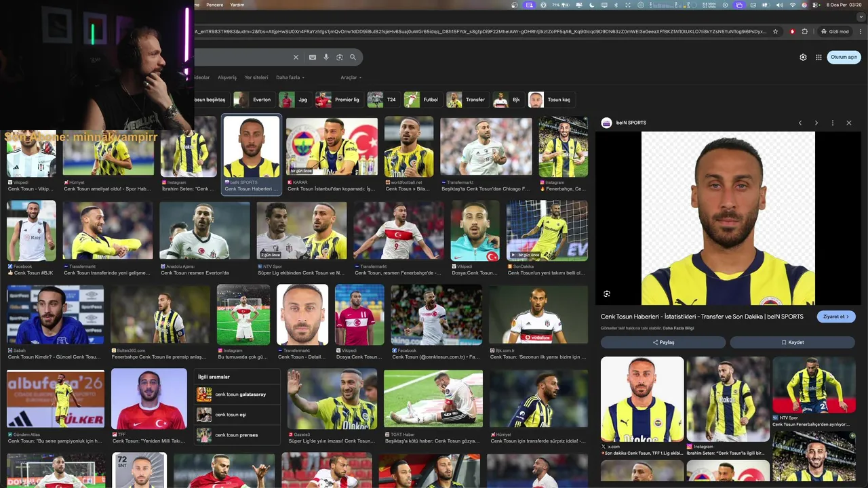This screenshot has height=488, width=868.
Task: Open the on-screen keyboard input tool
Action: click(313, 58)
